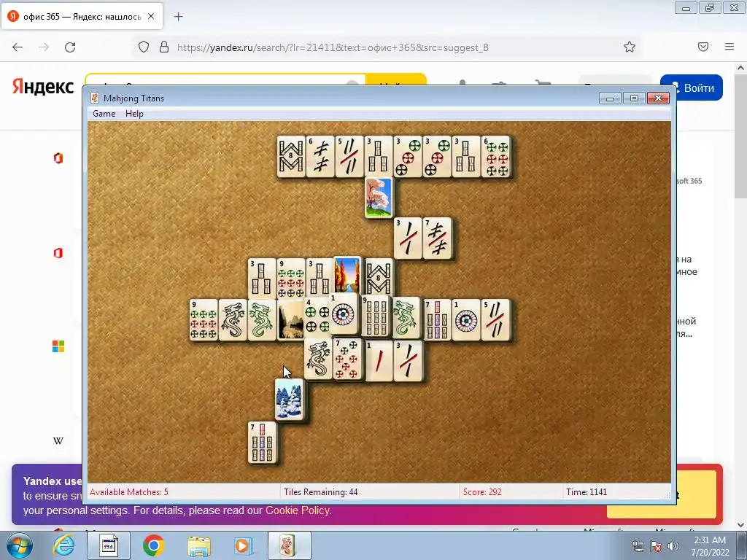Pick the 5 tile in the top row

click(x=349, y=157)
